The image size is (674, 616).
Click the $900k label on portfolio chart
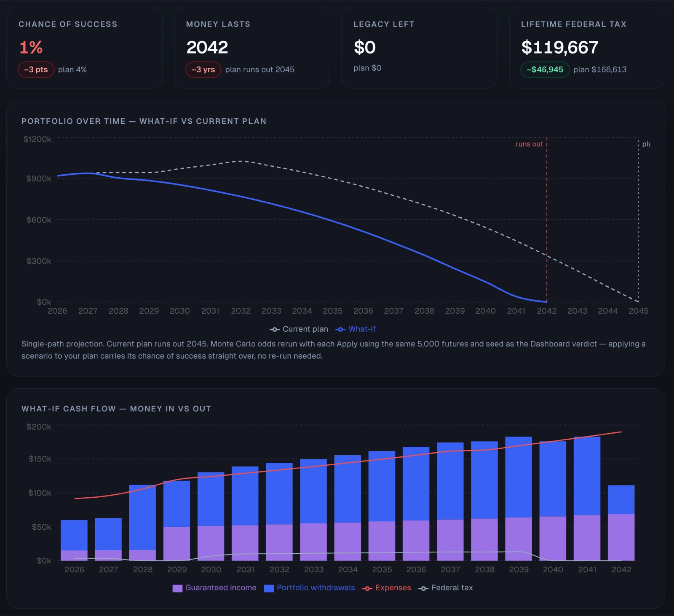[39, 179]
